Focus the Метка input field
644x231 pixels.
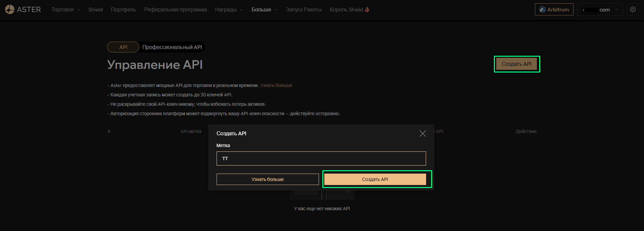point(321,158)
